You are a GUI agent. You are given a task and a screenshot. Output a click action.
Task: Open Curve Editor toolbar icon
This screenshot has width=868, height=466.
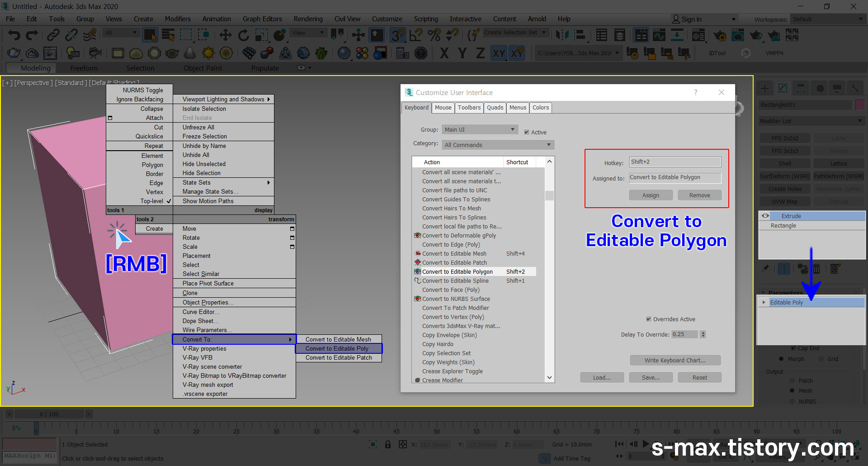point(659,35)
